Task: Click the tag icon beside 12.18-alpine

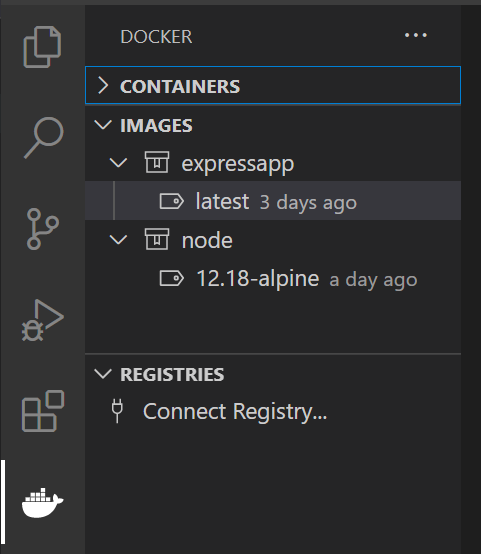Action: pyautogui.click(x=171, y=278)
